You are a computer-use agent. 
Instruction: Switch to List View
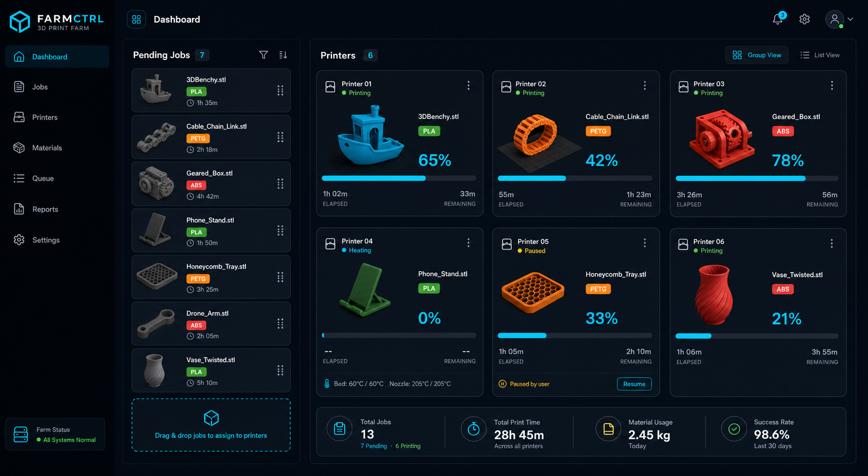click(820, 55)
